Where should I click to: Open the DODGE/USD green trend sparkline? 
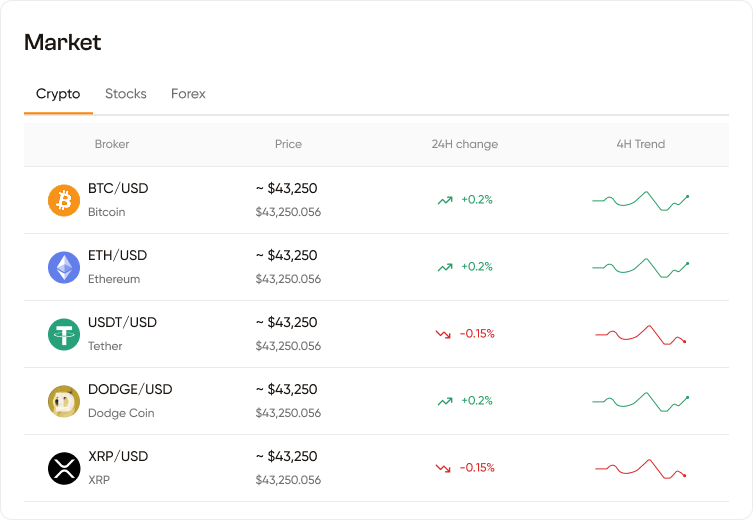pos(641,402)
